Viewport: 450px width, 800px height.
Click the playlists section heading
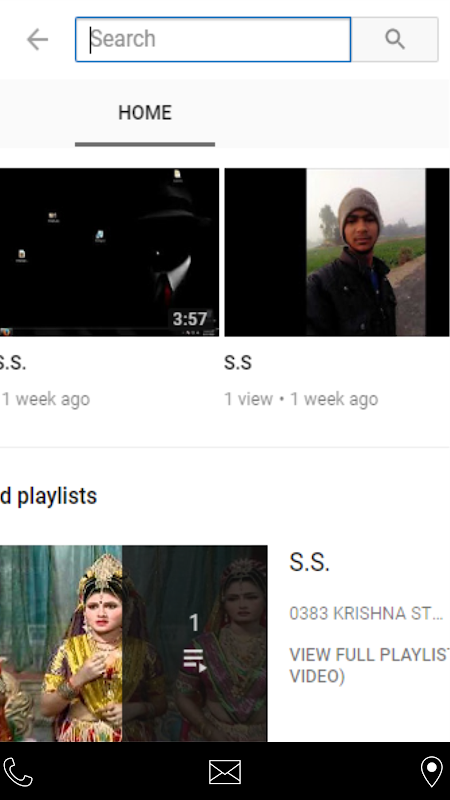pos(48,496)
